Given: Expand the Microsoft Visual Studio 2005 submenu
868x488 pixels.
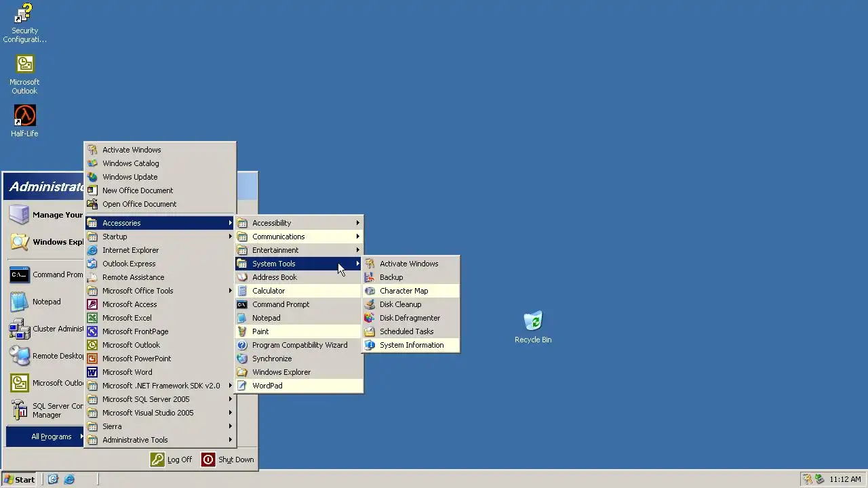Looking at the screenshot, I should click(160, 413).
